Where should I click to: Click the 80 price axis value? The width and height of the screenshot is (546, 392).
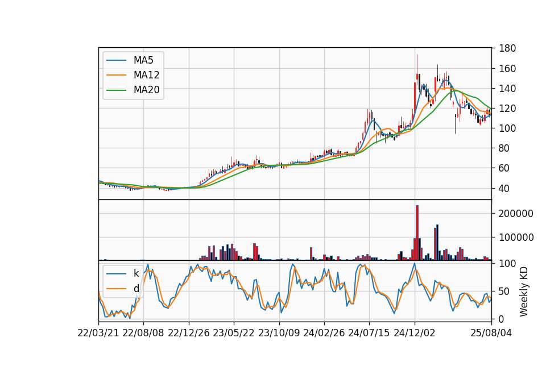(504, 148)
